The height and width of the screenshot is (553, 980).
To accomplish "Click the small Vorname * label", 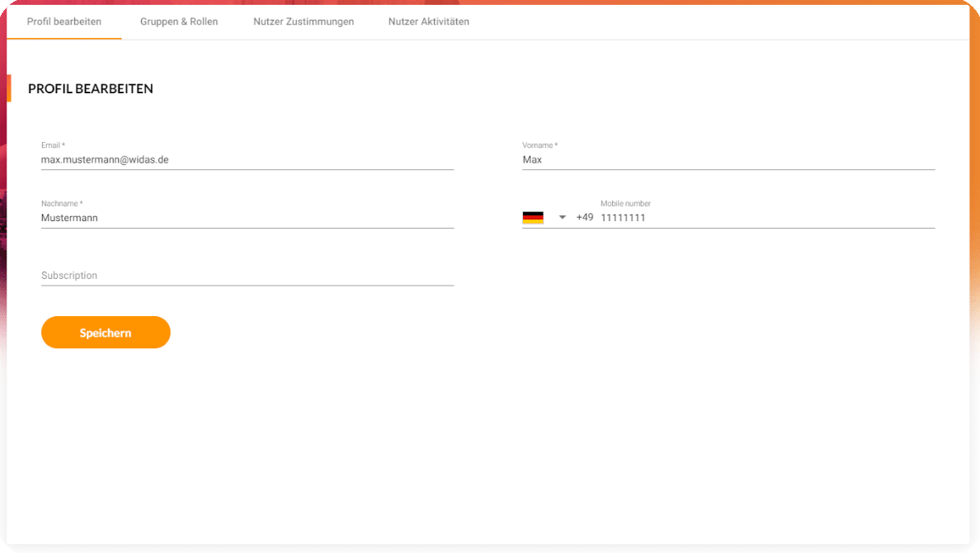I will [539, 145].
